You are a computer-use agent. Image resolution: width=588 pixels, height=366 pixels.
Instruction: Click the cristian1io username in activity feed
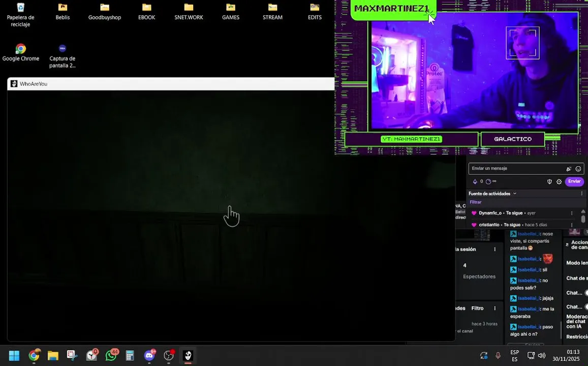click(x=489, y=225)
